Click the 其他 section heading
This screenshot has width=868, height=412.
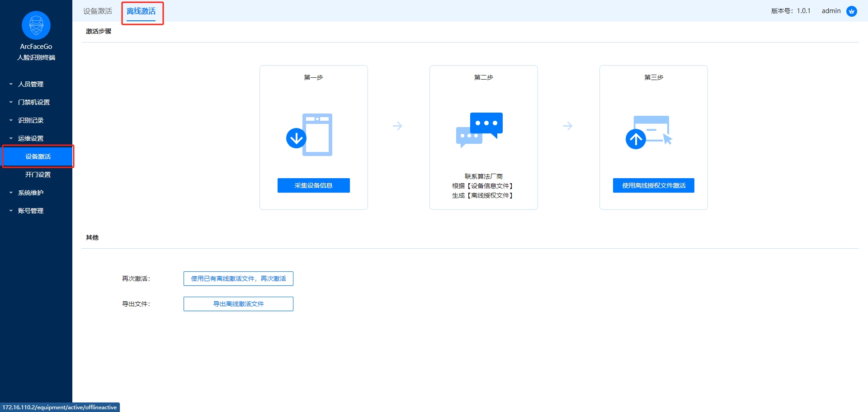[92, 237]
